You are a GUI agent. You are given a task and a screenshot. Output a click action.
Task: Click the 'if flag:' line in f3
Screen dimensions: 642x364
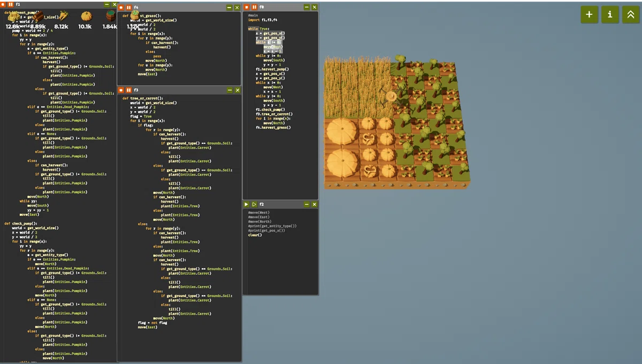[147, 125]
